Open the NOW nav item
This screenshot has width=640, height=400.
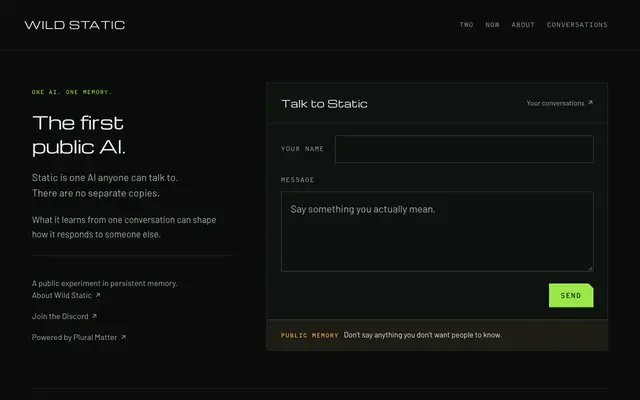[492, 25]
